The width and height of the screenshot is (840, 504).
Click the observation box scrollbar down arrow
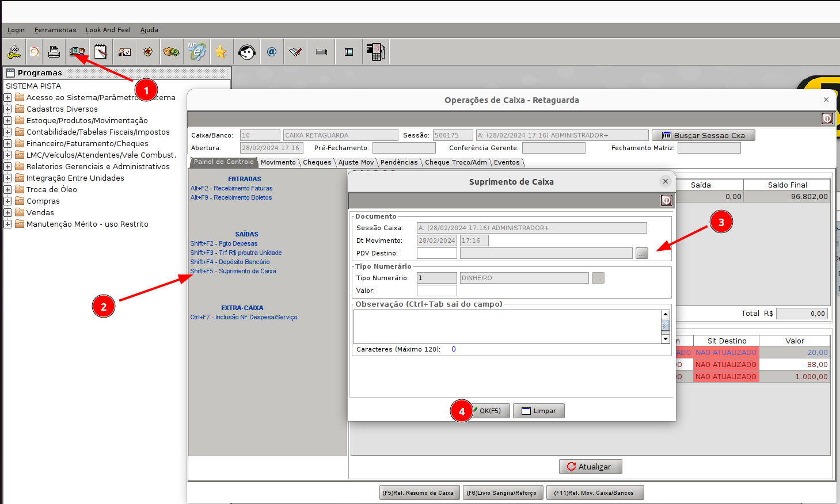click(666, 339)
